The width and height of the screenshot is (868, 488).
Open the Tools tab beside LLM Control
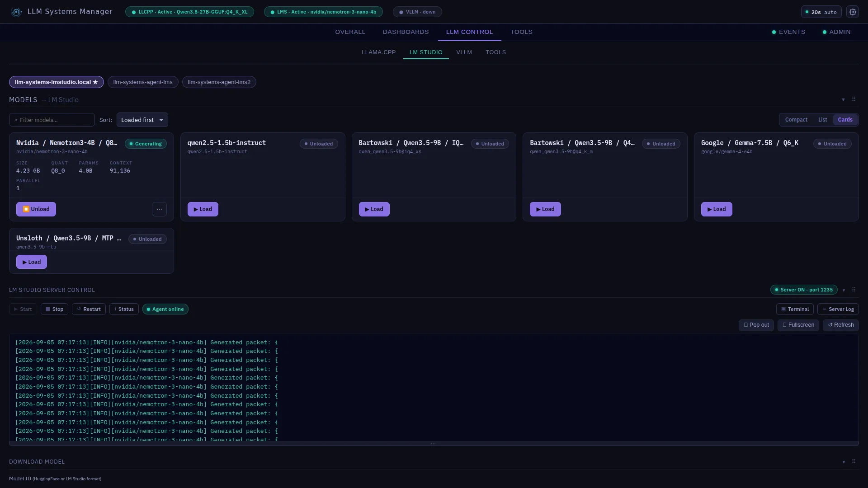coord(521,32)
